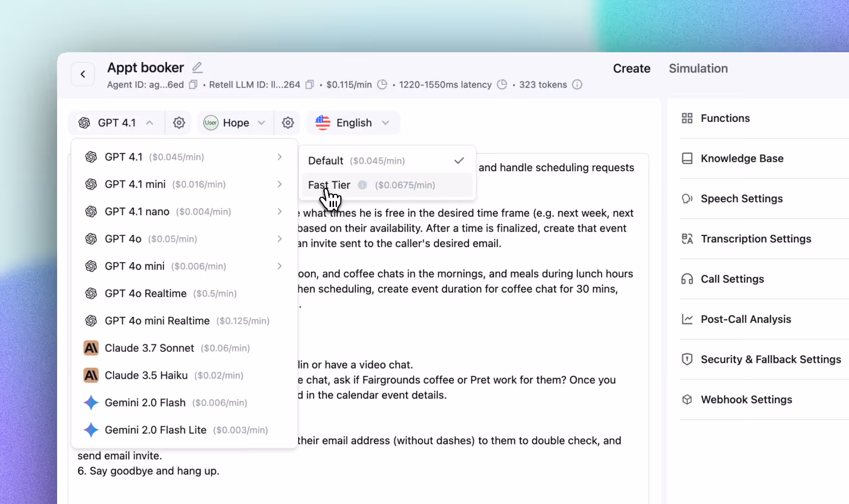
Task: Click the '1220-1550ms latency' text
Action: (445, 85)
